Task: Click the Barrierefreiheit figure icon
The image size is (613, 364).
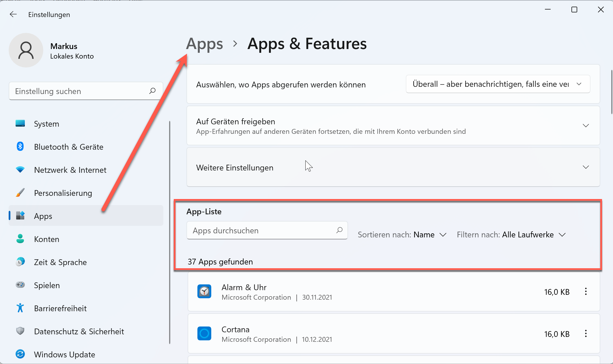Action: [x=20, y=308]
